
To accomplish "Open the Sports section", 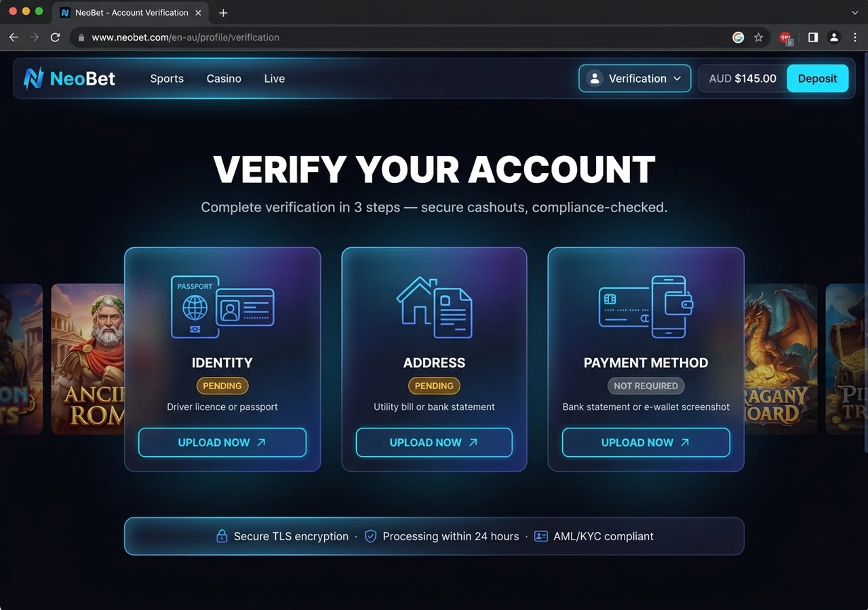I will [167, 79].
